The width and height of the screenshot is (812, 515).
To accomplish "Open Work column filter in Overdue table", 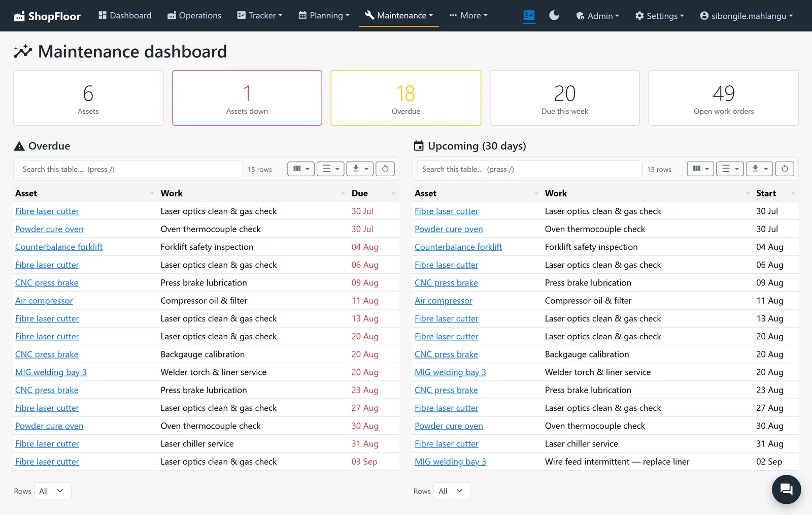I will click(x=343, y=194).
